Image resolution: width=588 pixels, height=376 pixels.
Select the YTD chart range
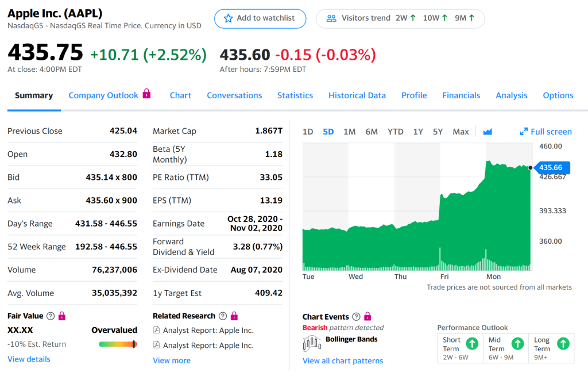[395, 132]
